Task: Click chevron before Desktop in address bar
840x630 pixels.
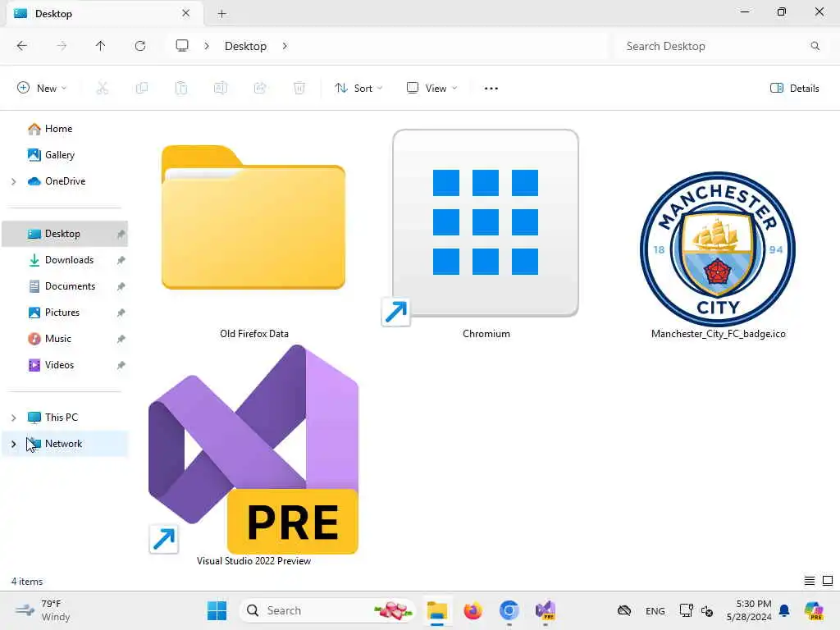Action: (x=206, y=46)
